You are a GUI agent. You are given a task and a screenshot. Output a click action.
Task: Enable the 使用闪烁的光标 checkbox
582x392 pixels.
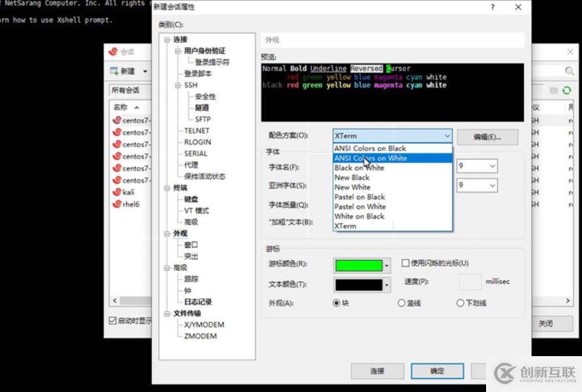coord(405,264)
